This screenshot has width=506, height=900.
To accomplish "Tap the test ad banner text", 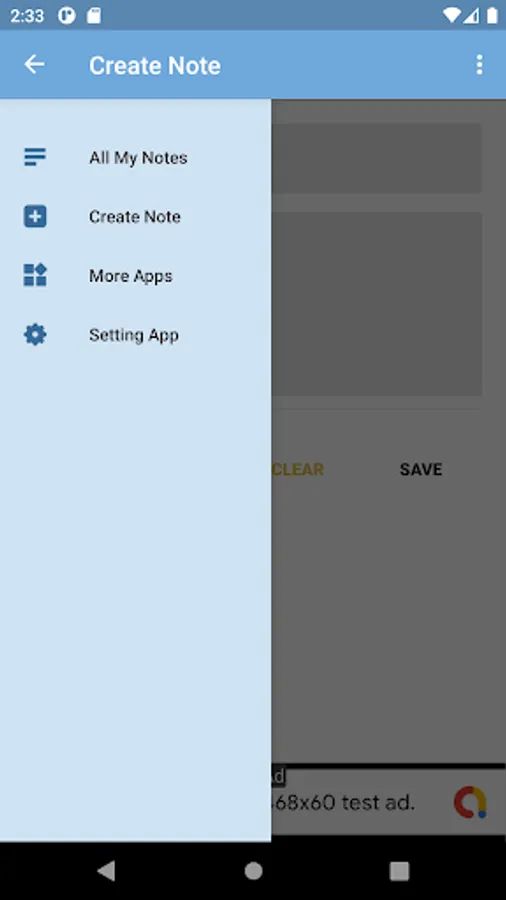I will 343,802.
